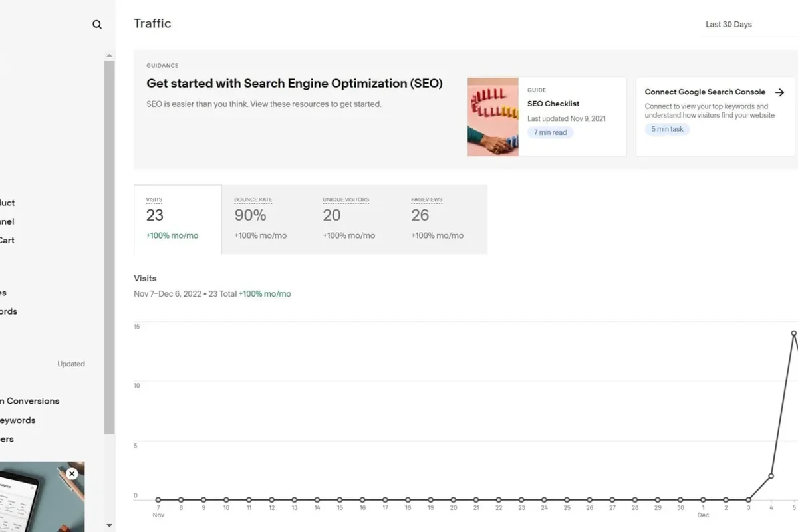The image size is (798, 532).
Task: Click the "5 min task" badge
Action: point(667,129)
